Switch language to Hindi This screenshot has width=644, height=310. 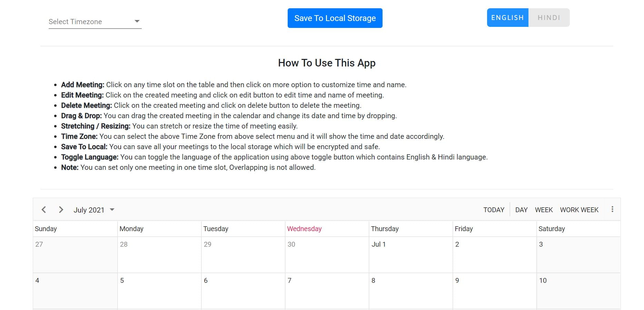(549, 18)
